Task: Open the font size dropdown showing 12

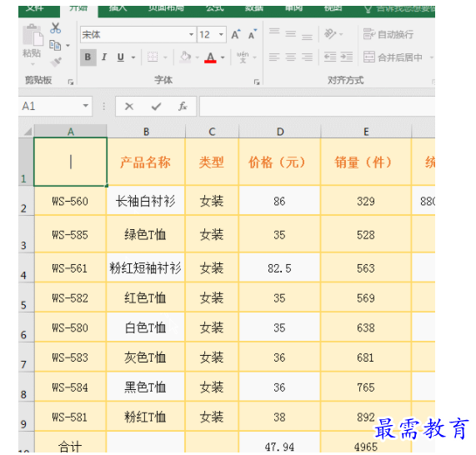Action: pos(221,35)
